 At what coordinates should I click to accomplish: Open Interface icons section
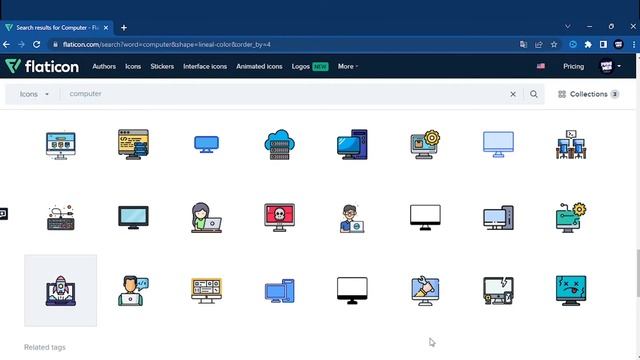205,66
